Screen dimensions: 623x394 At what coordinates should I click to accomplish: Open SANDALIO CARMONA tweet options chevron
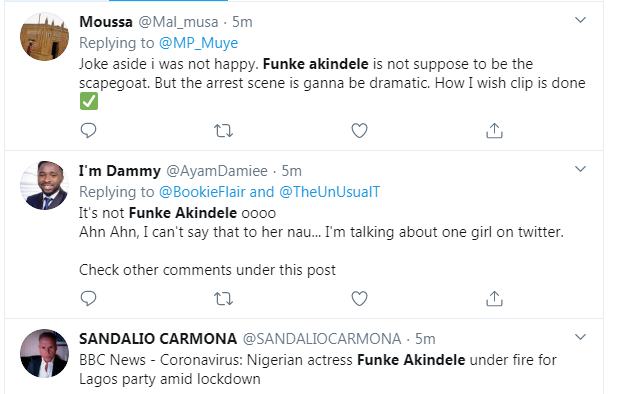click(x=580, y=337)
